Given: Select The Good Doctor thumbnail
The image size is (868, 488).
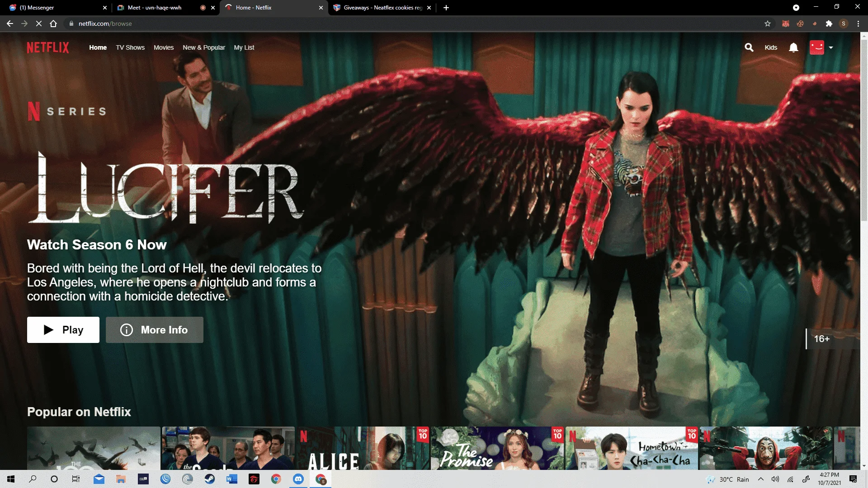Looking at the screenshot, I should coord(228,448).
